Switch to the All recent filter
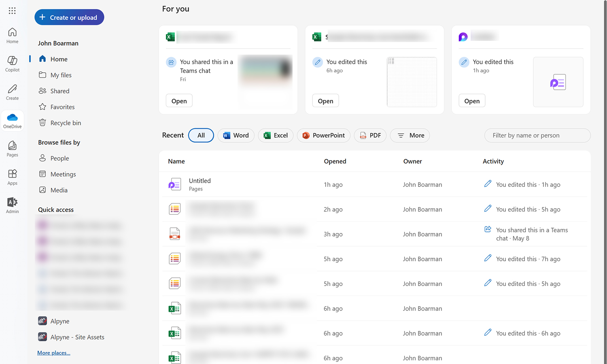607x364 pixels. pyautogui.click(x=201, y=135)
